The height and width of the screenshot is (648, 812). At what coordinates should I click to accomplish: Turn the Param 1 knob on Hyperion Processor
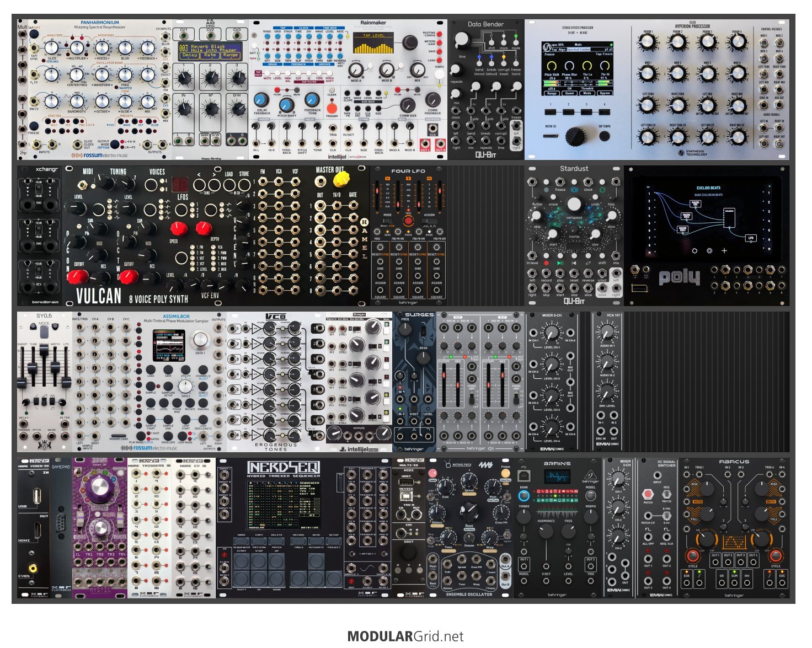click(648, 42)
